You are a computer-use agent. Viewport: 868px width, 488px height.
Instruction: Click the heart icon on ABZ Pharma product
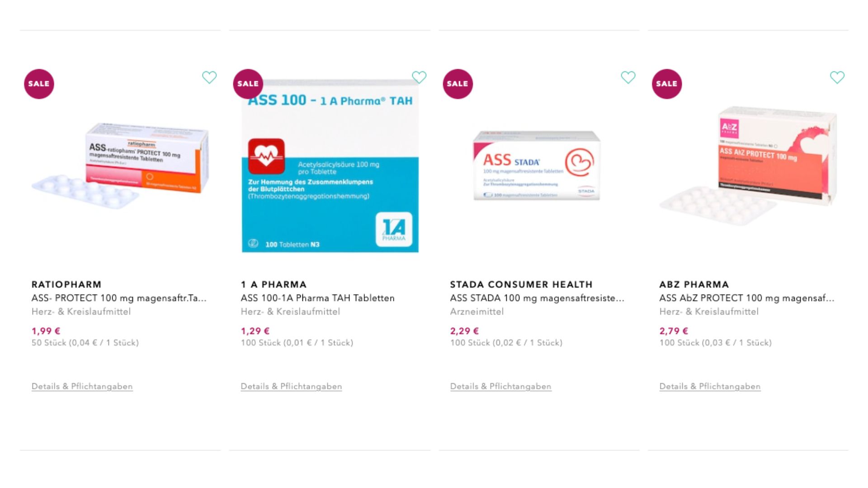(837, 77)
